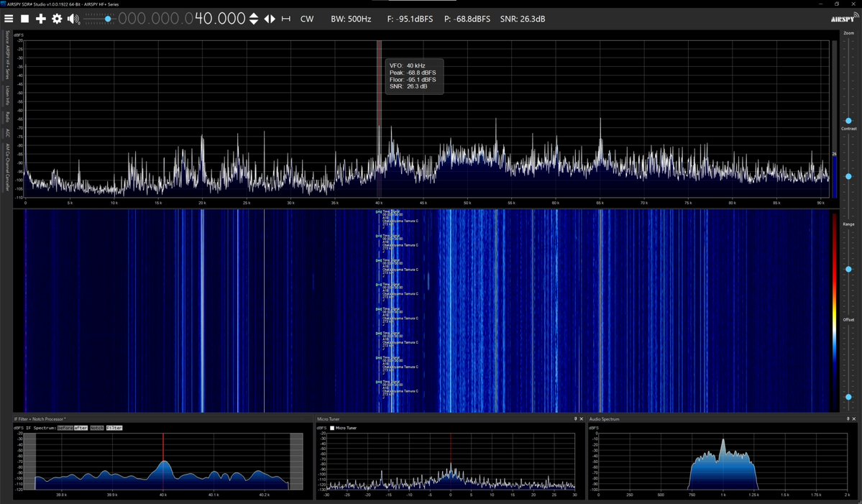Click the CW mode label
This screenshot has height=504, width=862.
point(306,19)
